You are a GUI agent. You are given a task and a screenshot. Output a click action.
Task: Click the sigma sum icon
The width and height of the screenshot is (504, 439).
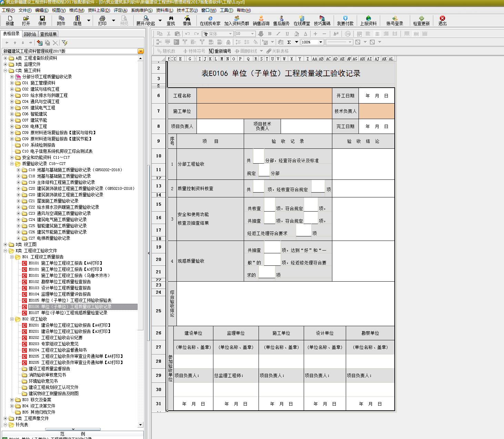(x=289, y=42)
